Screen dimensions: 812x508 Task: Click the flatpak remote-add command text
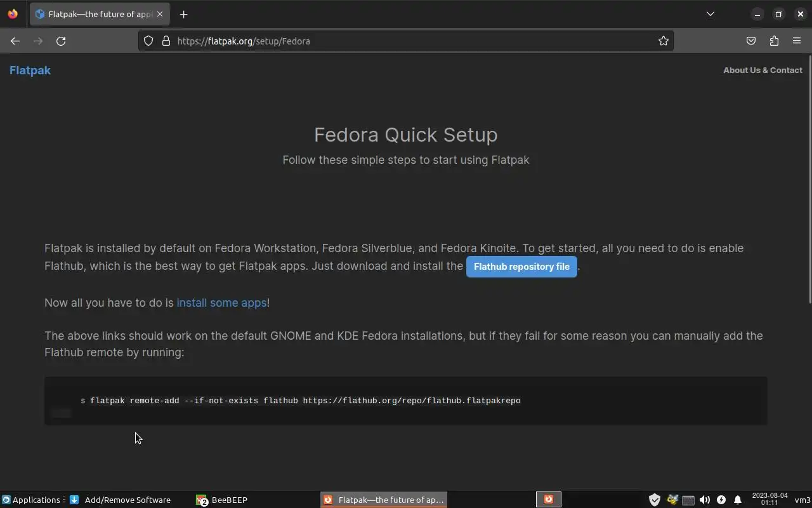tap(305, 401)
